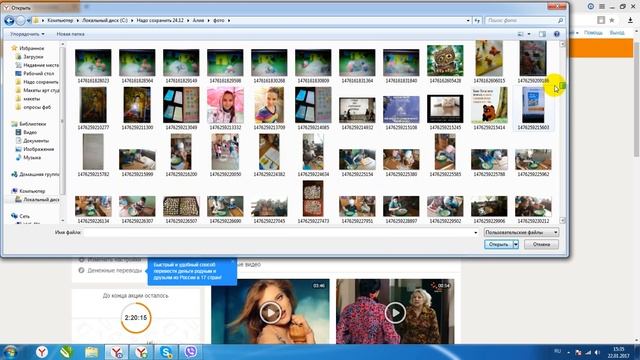Change the view with the view icon
This screenshot has width=640, height=360.
click(520, 34)
